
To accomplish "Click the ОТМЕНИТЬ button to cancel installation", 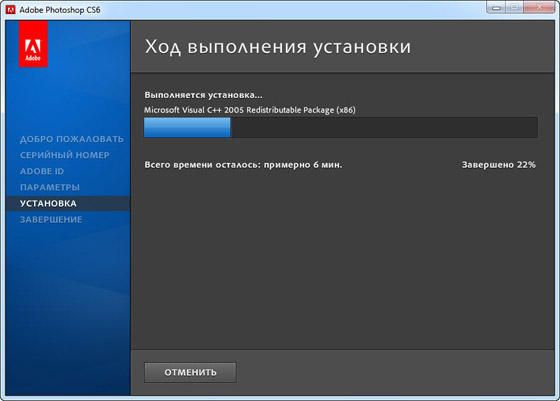I will coord(190,372).
